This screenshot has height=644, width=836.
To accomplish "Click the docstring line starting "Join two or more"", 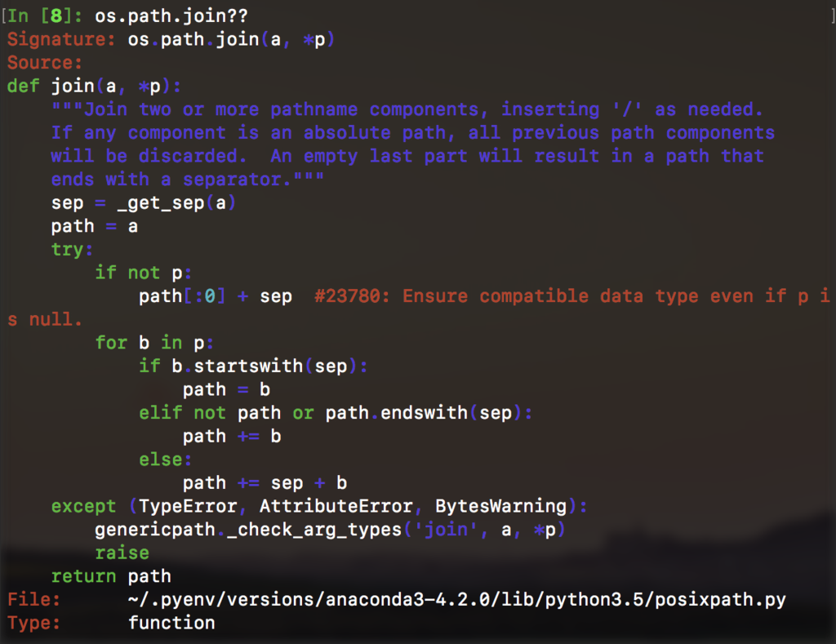I will (x=407, y=109).
